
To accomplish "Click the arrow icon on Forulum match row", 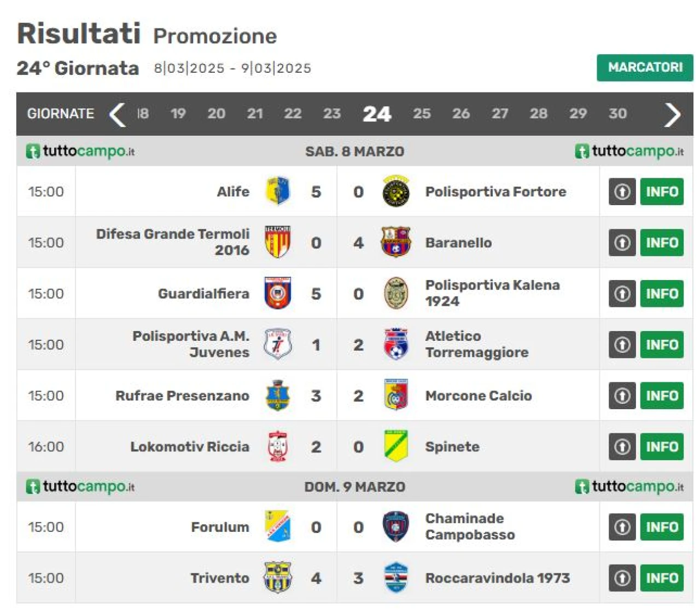I will coord(622,527).
